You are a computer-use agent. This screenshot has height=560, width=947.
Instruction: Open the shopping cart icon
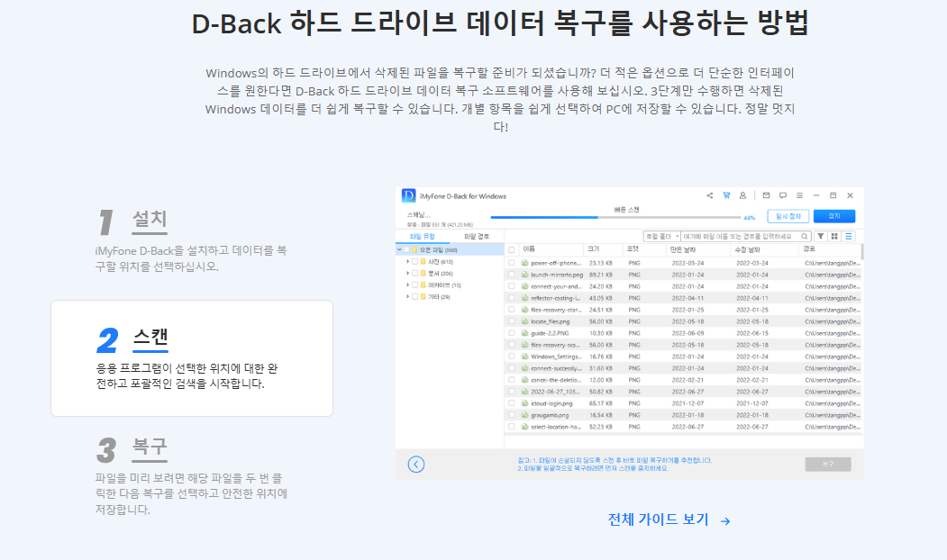pos(726,195)
